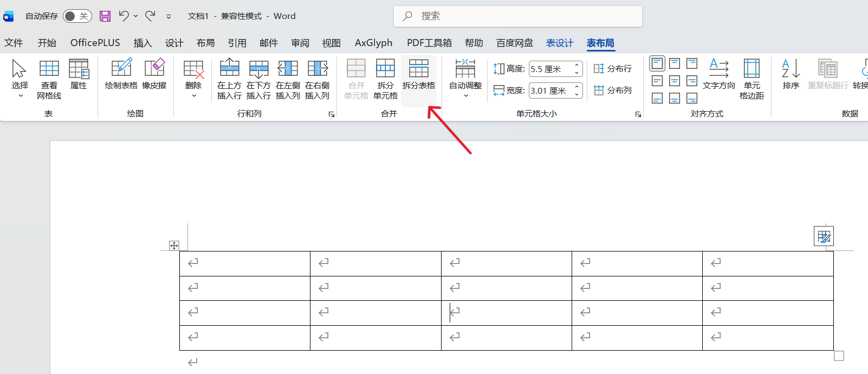Select align top left

pos(657,63)
